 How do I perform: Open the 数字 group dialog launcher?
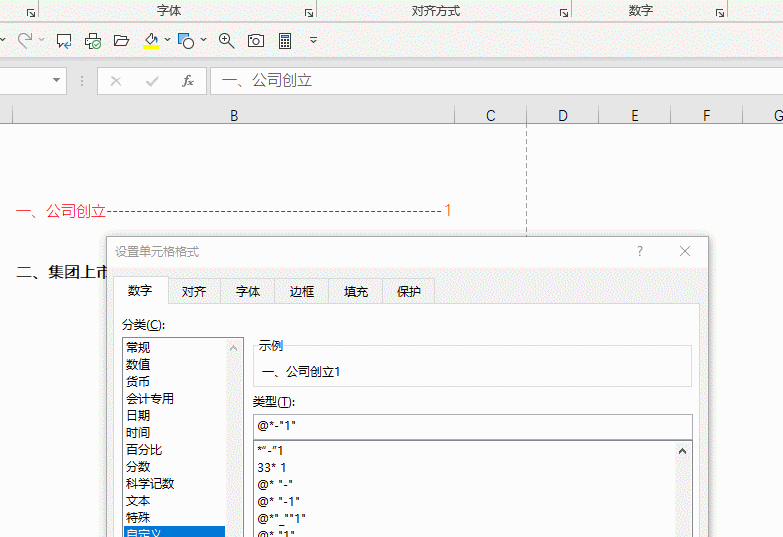click(x=720, y=13)
